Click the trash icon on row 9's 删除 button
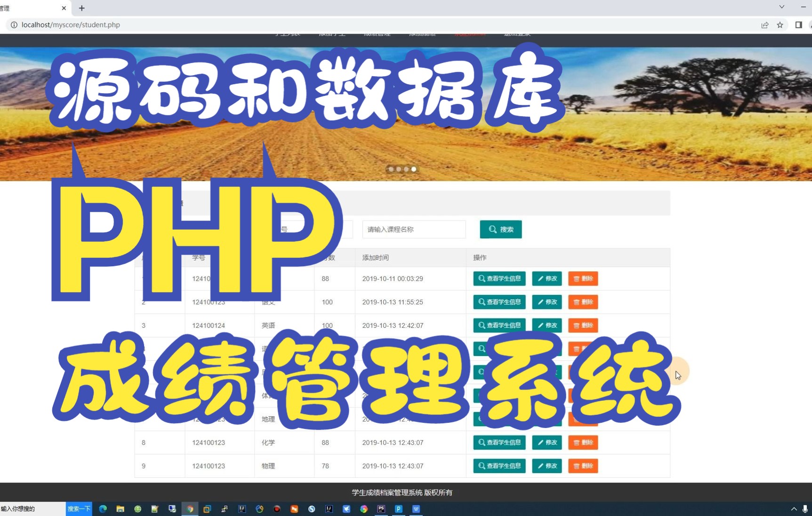This screenshot has width=812, height=516. point(577,466)
